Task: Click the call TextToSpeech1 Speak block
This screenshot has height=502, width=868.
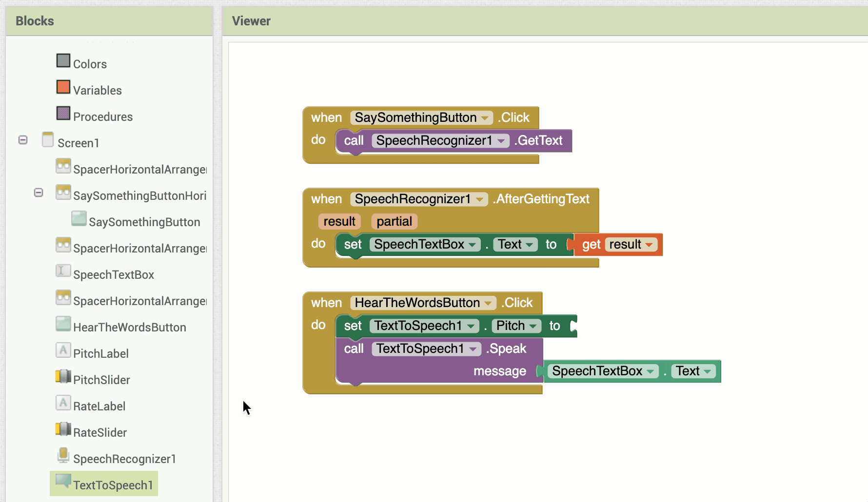Action: point(439,360)
